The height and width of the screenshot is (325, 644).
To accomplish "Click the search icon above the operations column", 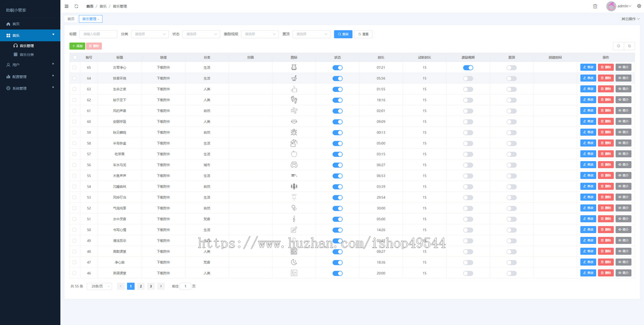I will 619,46.
